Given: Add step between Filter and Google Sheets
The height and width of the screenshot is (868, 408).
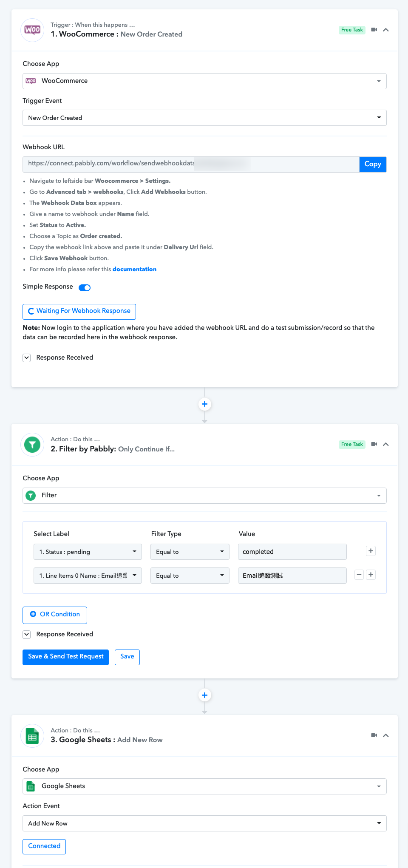Looking at the screenshot, I should 205,695.
